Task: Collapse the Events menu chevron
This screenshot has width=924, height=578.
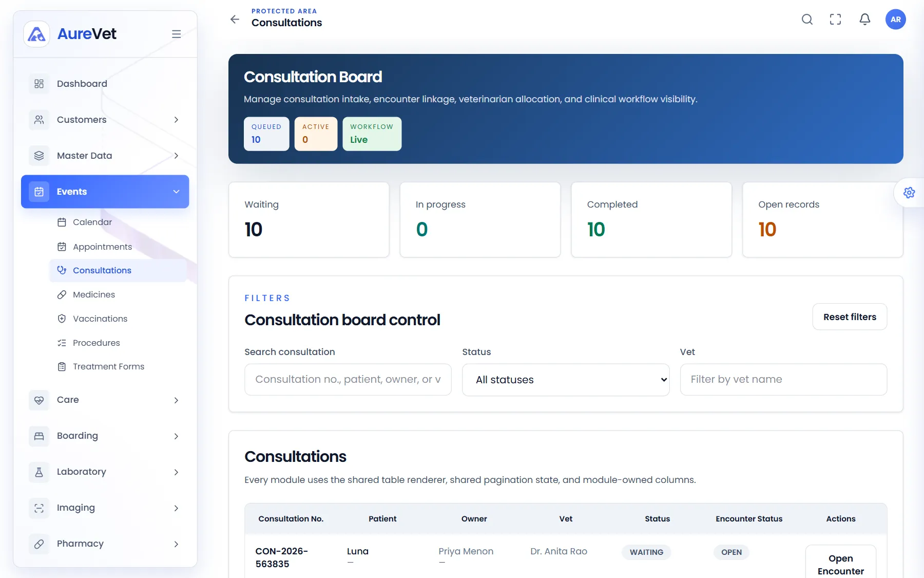Action: tap(176, 192)
